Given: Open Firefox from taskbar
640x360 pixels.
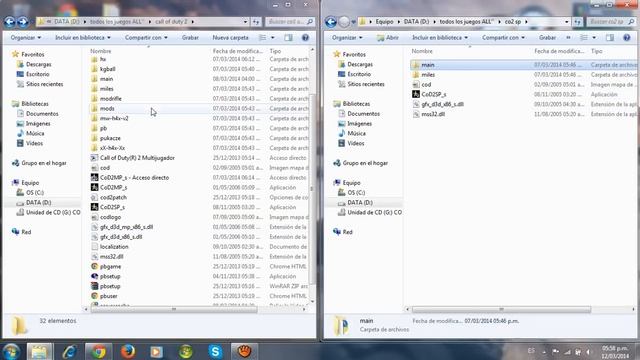Looking at the screenshot, I should [x=128, y=351].
